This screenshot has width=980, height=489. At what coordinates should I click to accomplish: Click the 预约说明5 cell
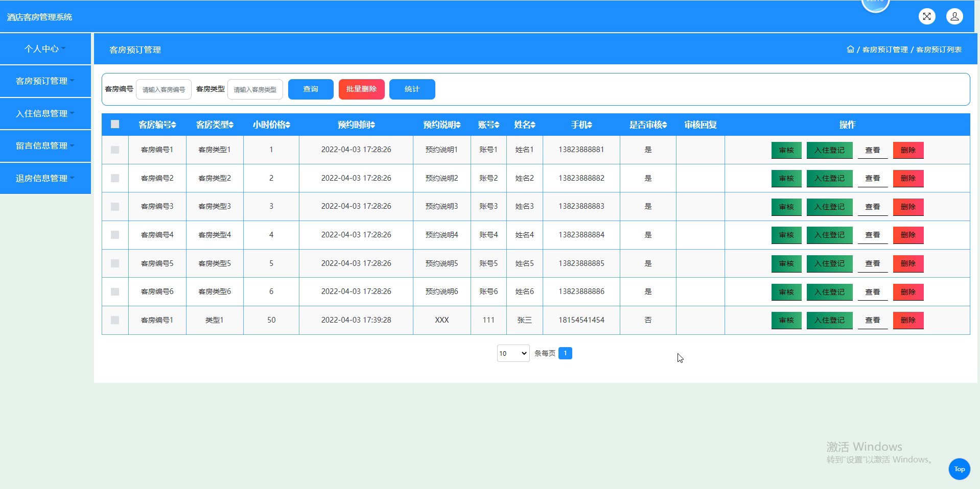coord(441,263)
